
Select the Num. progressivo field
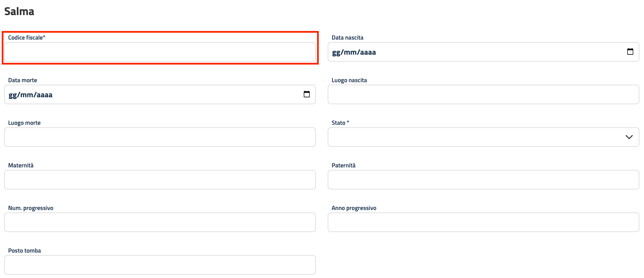pyautogui.click(x=160, y=222)
